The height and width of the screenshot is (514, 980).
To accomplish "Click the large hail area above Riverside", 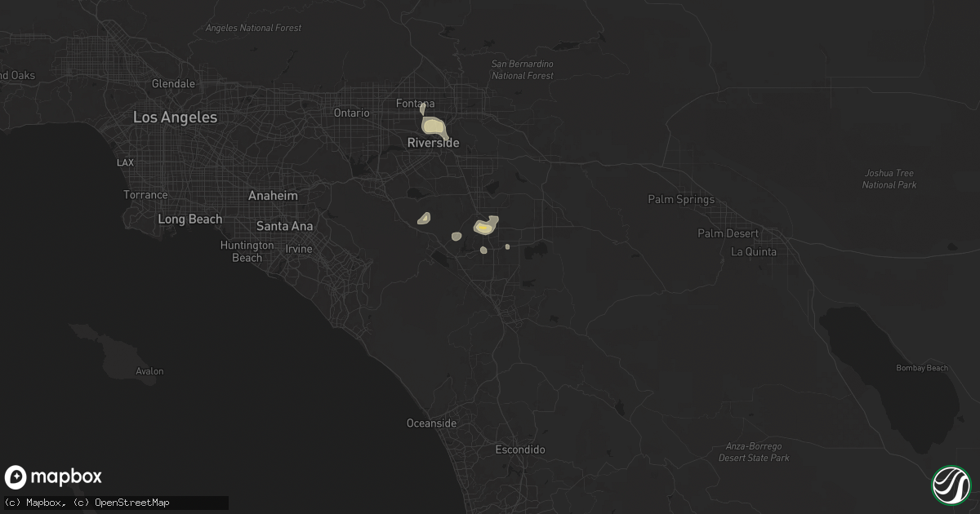I will pos(434,127).
